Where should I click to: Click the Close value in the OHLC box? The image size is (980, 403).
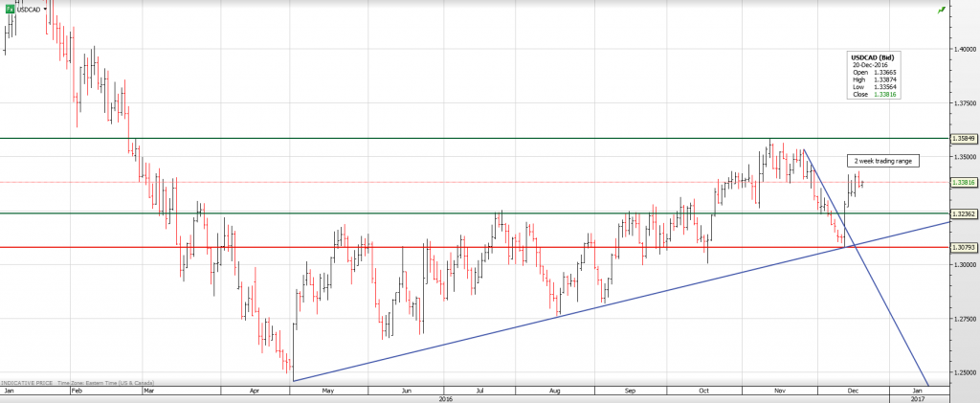pos(885,96)
